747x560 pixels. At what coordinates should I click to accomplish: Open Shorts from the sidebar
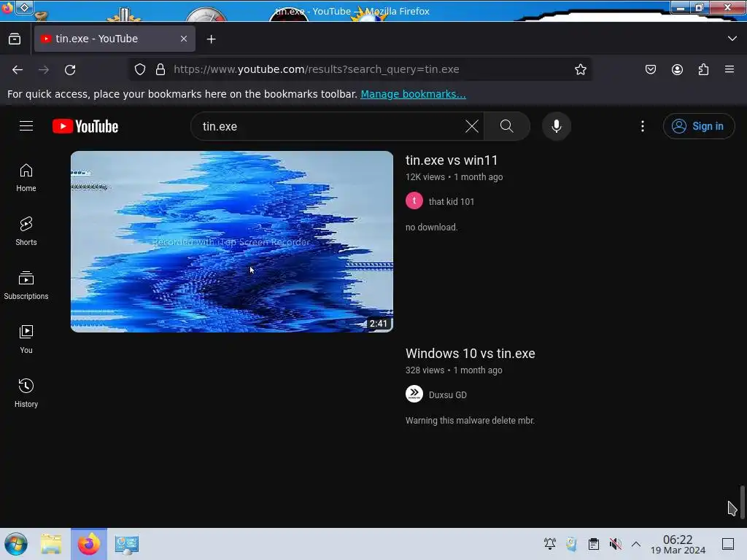26,231
